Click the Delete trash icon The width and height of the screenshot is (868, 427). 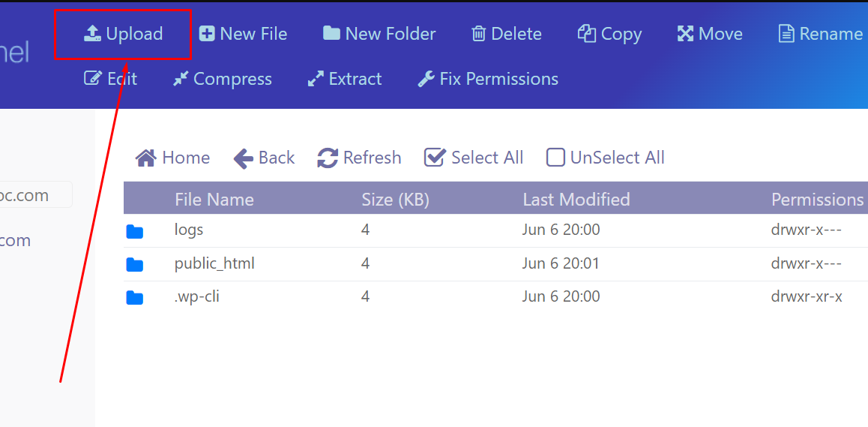(478, 34)
